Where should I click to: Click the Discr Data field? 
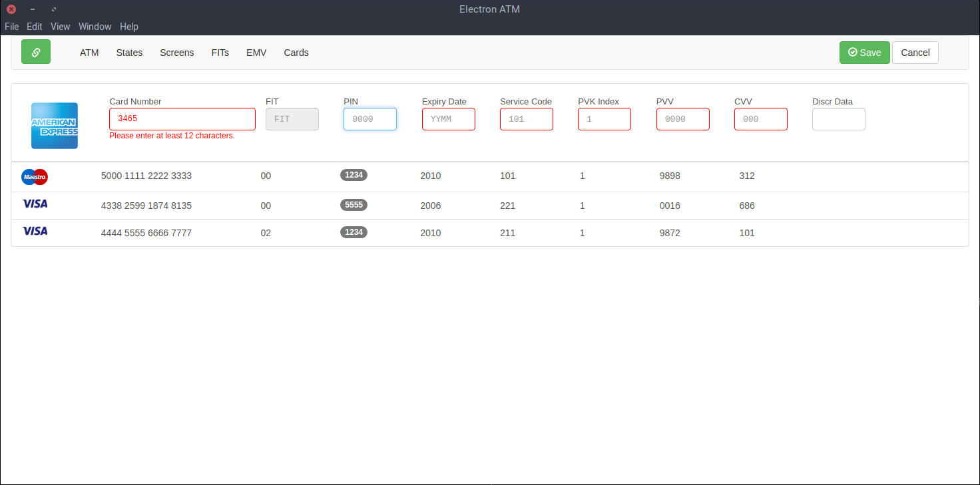click(x=839, y=119)
